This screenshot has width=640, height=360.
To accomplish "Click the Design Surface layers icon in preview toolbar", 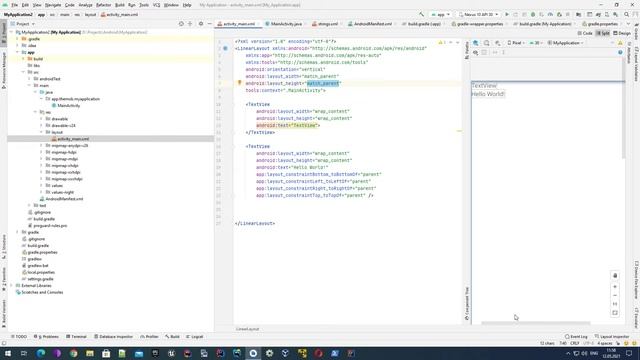I will pos(476,43).
